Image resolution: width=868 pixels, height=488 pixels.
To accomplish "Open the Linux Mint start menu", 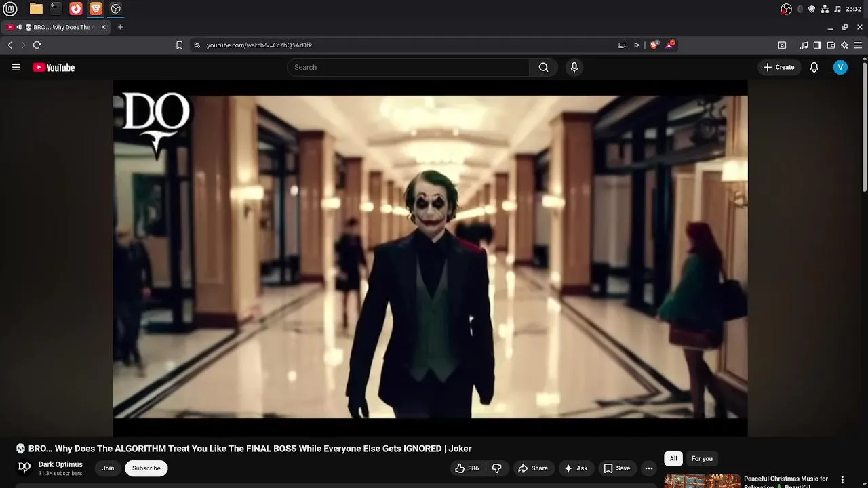I will tap(10, 9).
